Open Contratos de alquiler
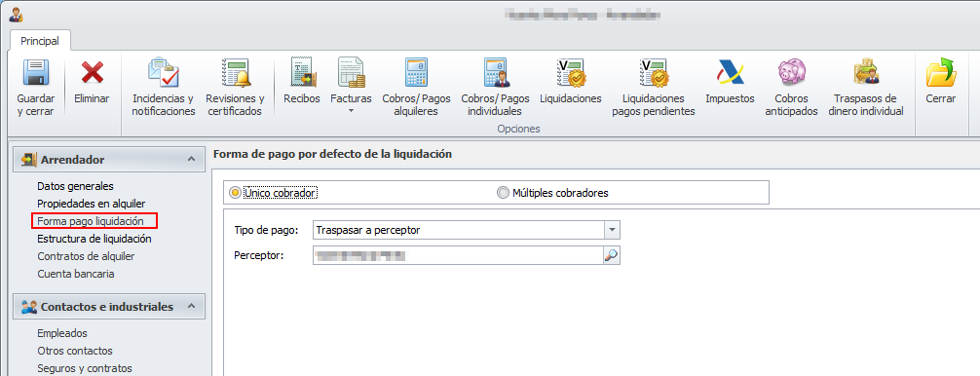 [86, 256]
